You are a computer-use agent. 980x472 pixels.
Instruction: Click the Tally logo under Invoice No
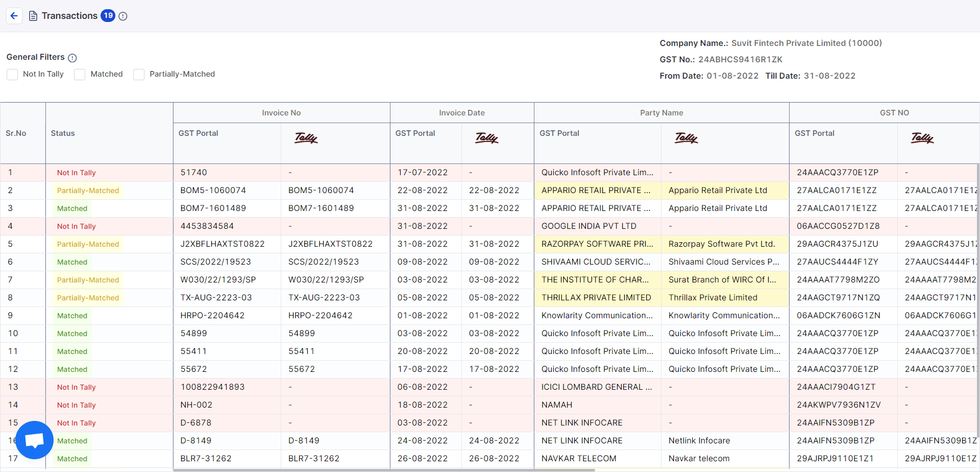(306, 138)
